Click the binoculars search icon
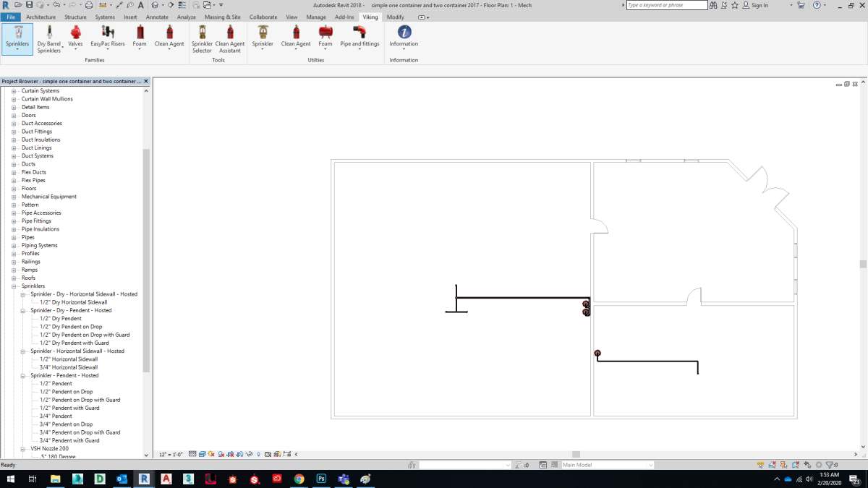868x488 pixels. pyautogui.click(x=713, y=5)
